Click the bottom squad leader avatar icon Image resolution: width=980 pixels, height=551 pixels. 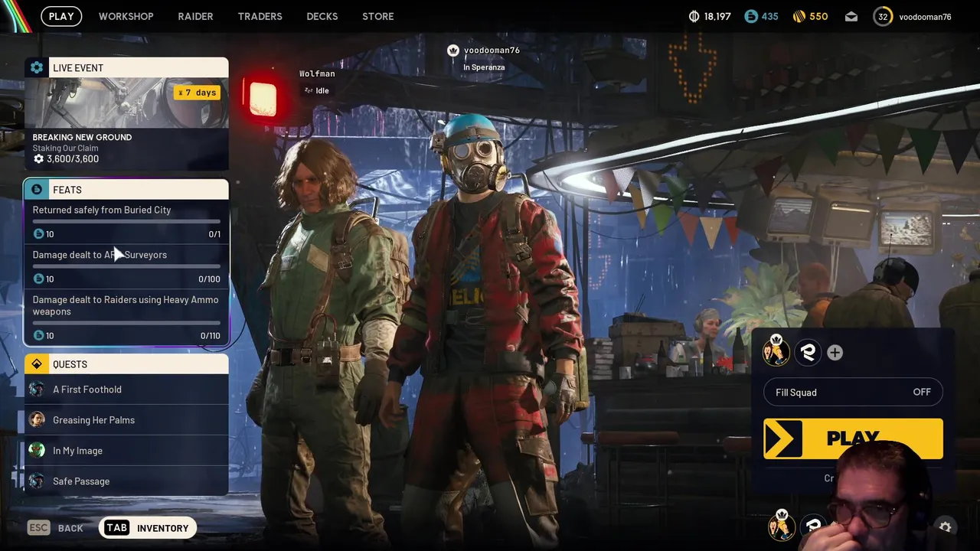point(782,525)
